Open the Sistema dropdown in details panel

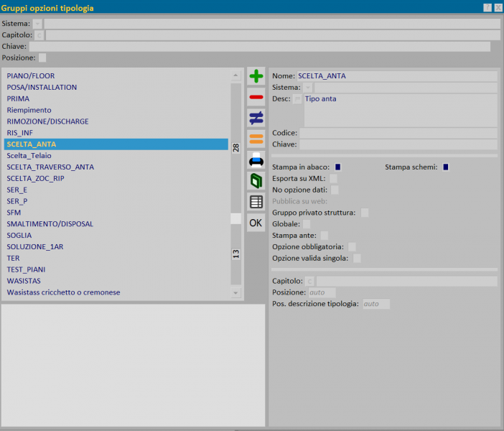tap(307, 88)
